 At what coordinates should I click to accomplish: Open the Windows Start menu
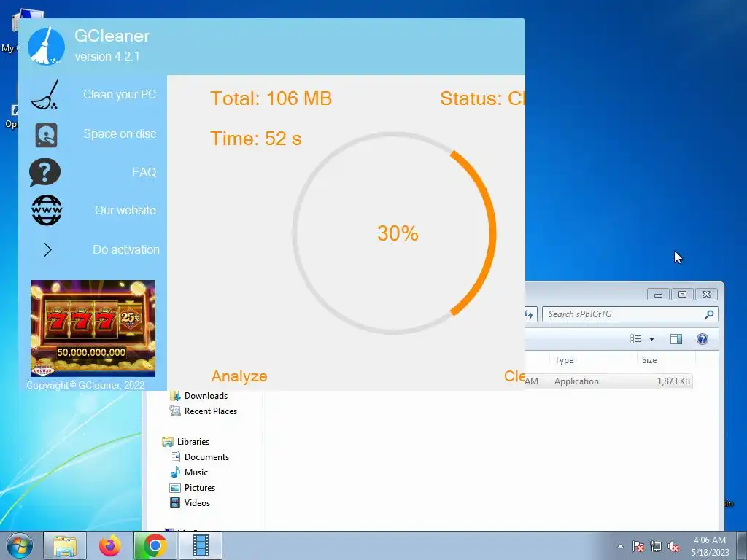(x=20, y=545)
